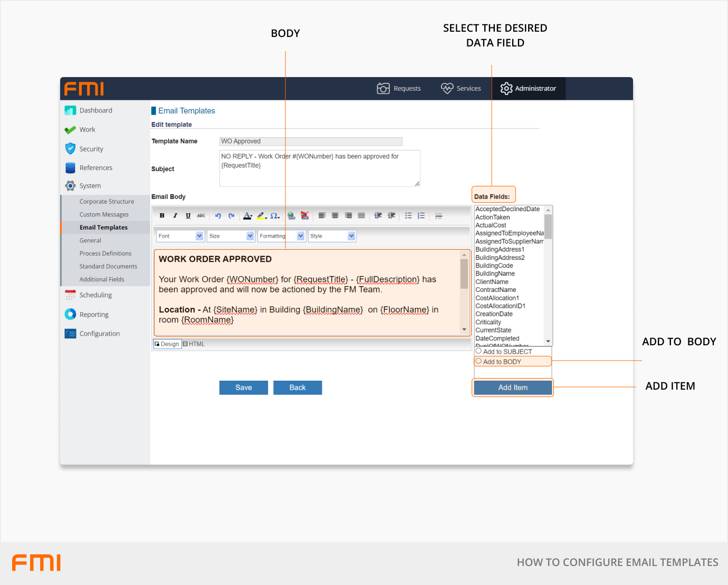728x585 pixels.
Task: Save the email template
Action: (243, 388)
